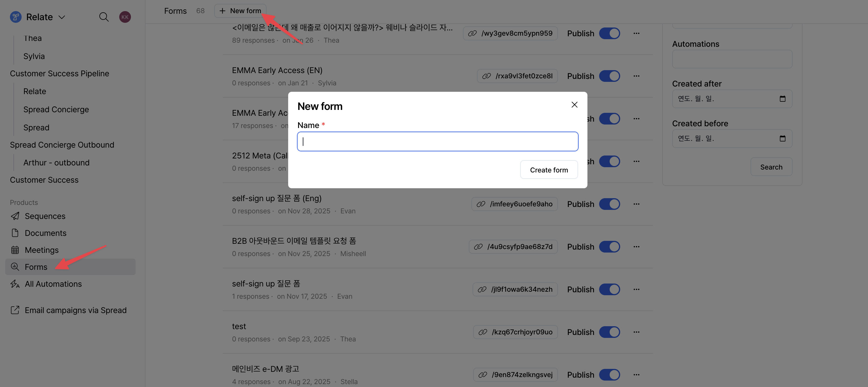Image resolution: width=868 pixels, height=387 pixels.
Task: Toggle Publish for EMMA Early Access (EN)
Action: (x=609, y=76)
